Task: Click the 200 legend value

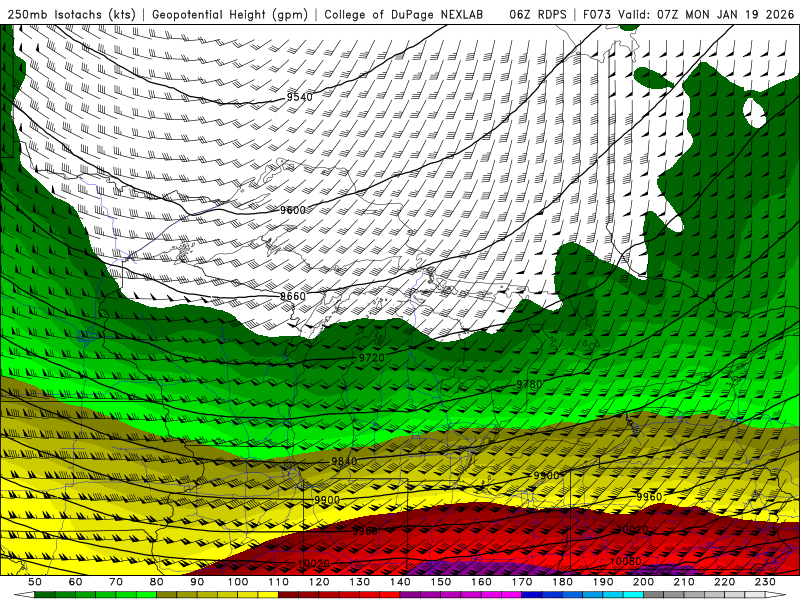Action: coord(643,582)
